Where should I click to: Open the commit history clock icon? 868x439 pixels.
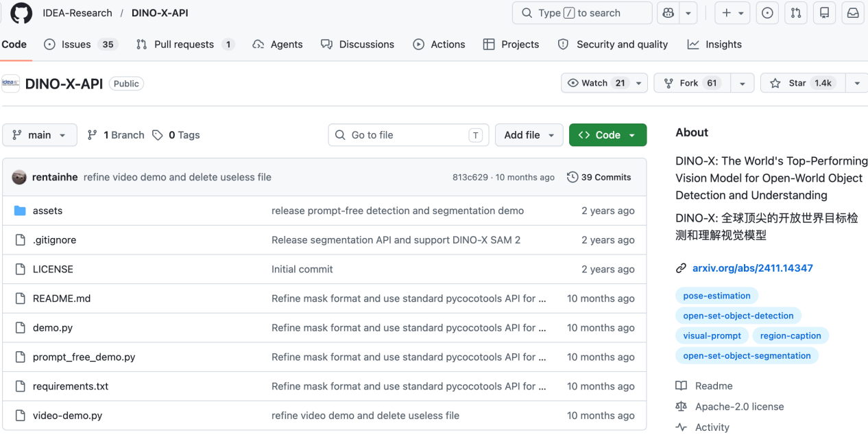(572, 177)
